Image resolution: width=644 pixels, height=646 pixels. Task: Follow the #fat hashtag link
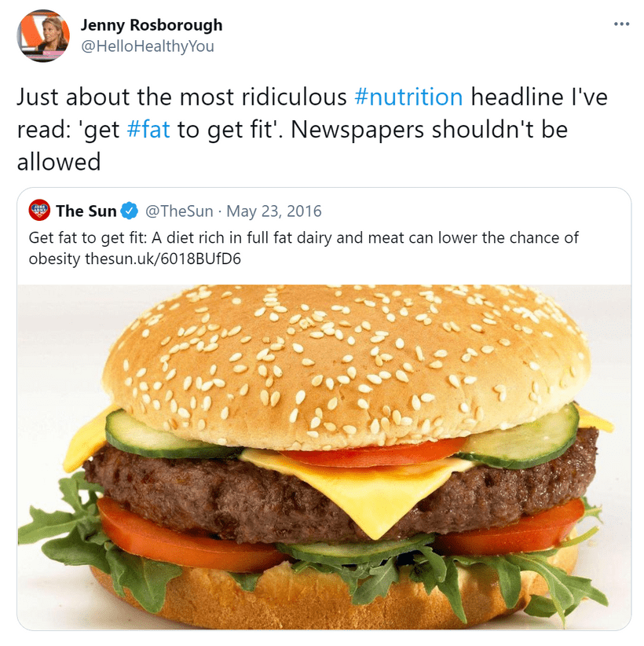click(148, 130)
